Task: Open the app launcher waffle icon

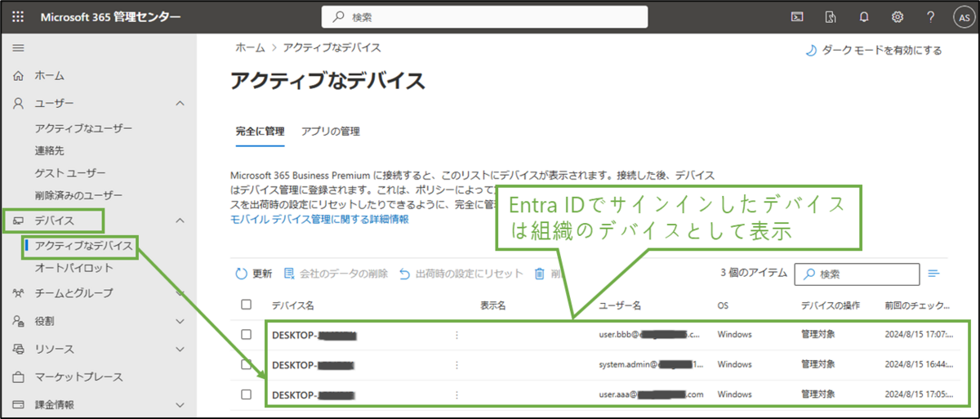Action: (x=18, y=16)
